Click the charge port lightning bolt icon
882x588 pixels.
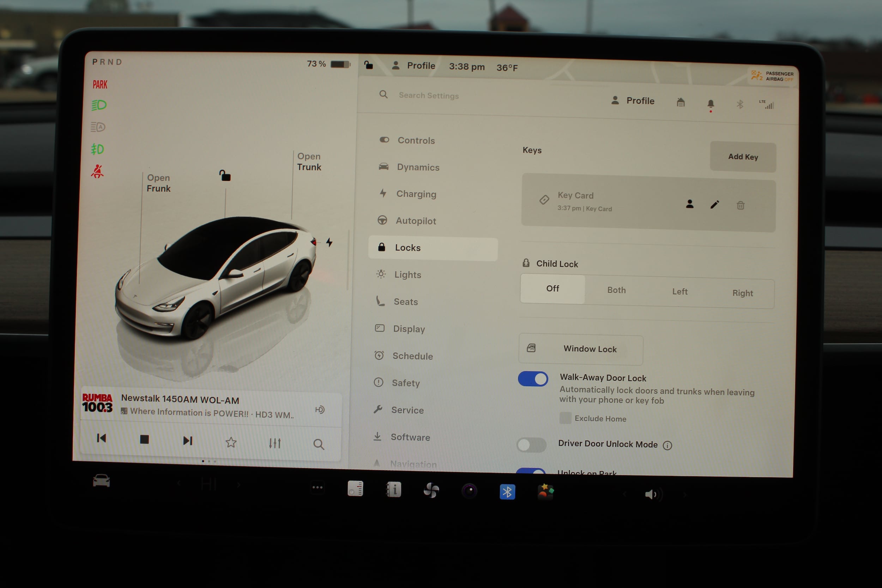[329, 242]
